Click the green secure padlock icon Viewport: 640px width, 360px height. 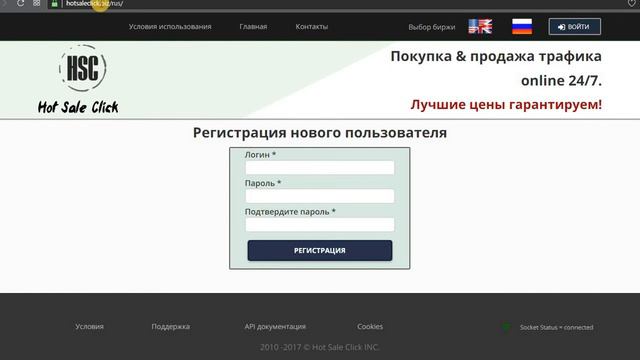tap(54, 4)
